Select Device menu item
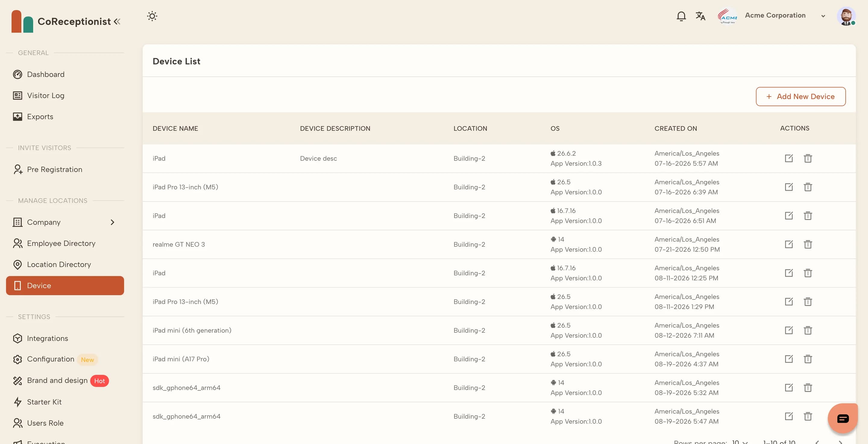The width and height of the screenshot is (868, 444). click(x=65, y=286)
